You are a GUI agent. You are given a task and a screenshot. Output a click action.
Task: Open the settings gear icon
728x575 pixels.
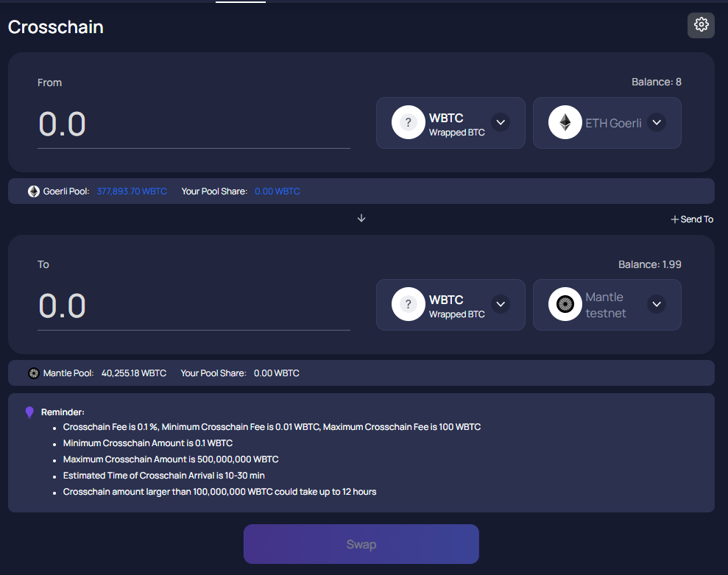[701, 25]
